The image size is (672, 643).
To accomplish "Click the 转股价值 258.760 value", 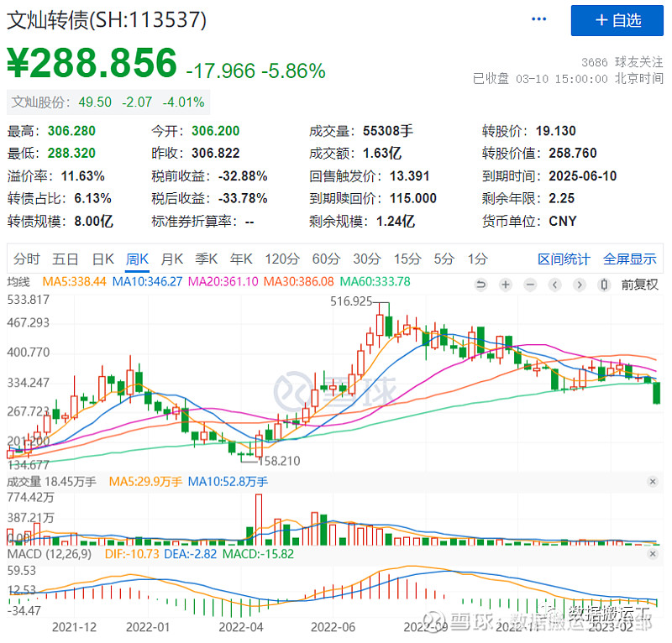I will (573, 153).
